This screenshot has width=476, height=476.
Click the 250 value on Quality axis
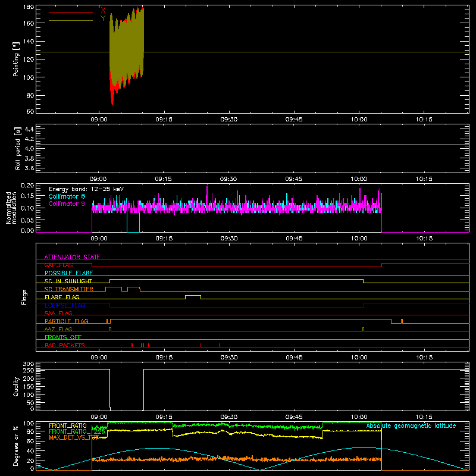29,370
